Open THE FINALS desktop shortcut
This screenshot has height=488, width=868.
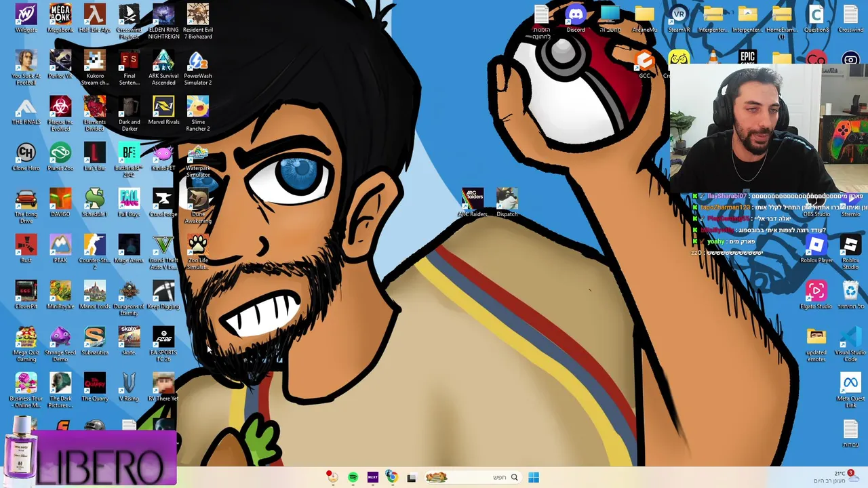tap(26, 110)
